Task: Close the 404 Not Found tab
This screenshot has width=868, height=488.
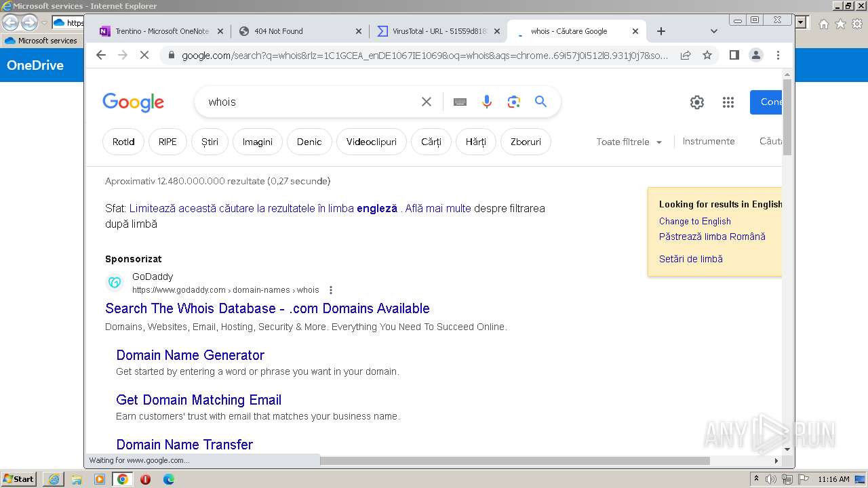Action: 359,31
